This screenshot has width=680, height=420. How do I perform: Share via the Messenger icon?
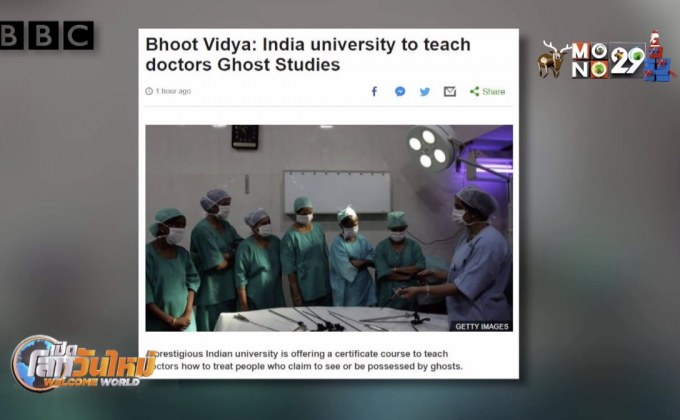pos(400,91)
